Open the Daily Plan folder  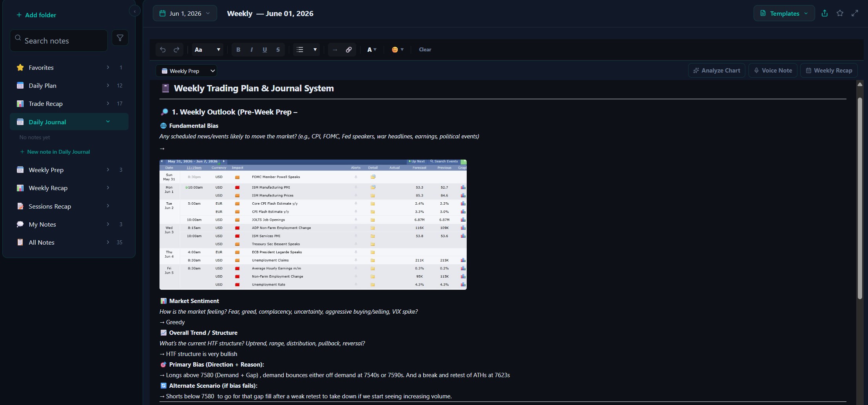click(69, 85)
